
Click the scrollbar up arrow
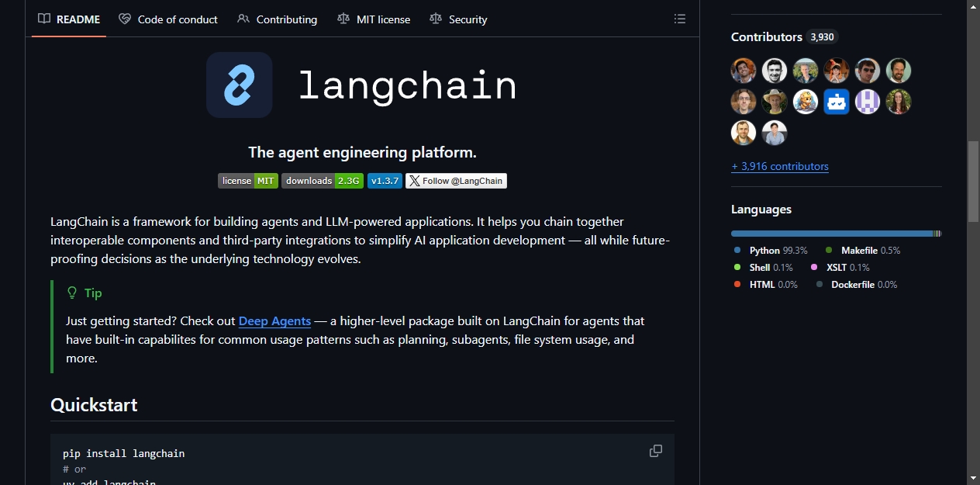pyautogui.click(x=973, y=6)
